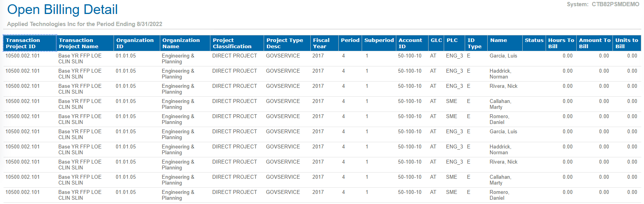The width and height of the screenshot is (644, 204).
Task: Select the Subperiod column header
Action: pyautogui.click(x=379, y=40)
